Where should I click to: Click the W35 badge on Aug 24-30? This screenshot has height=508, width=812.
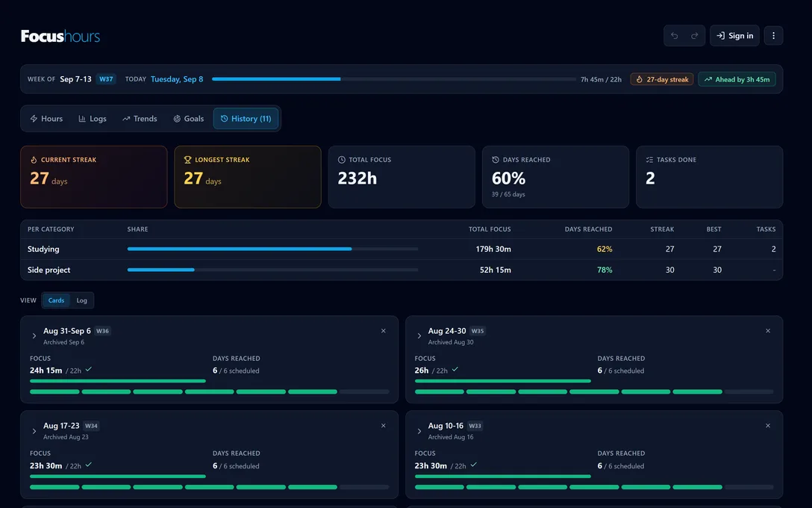[x=478, y=331]
